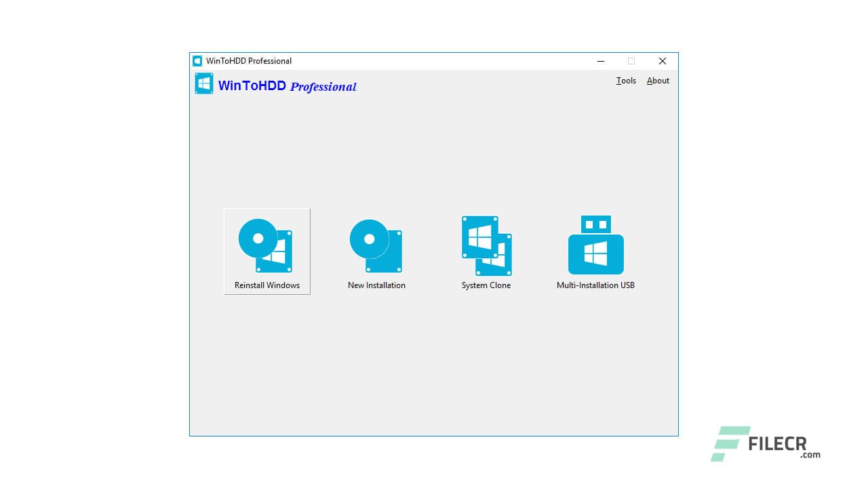This screenshot has width=868, height=488.
Task: Click the Multi-Installation USB text label
Action: pos(595,285)
